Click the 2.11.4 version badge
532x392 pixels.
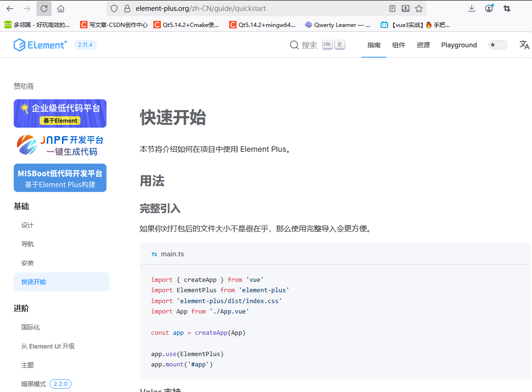click(x=85, y=45)
